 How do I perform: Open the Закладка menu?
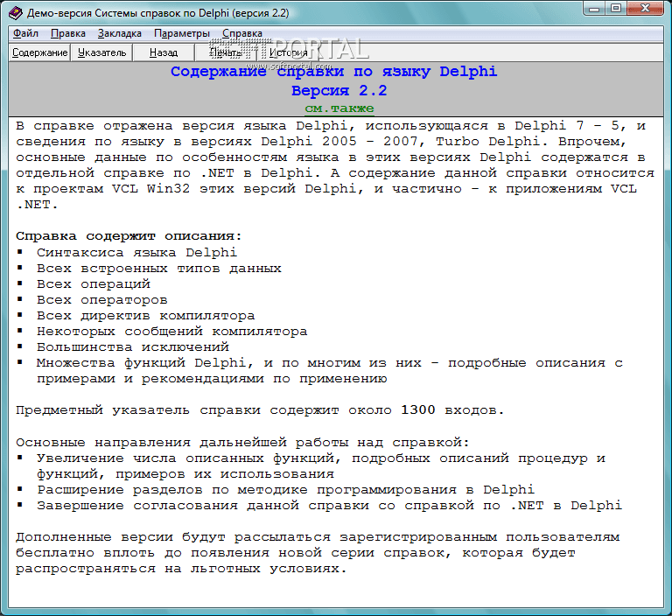(120, 33)
